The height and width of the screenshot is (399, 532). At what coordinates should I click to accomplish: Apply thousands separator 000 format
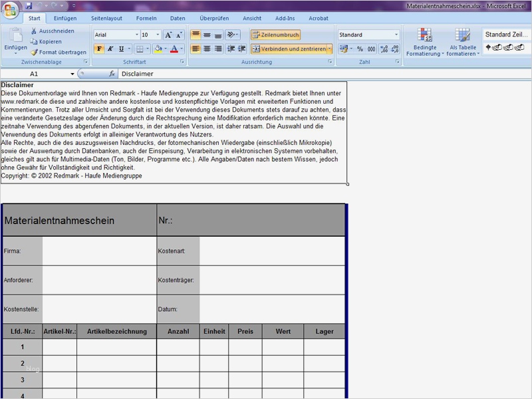372,49
